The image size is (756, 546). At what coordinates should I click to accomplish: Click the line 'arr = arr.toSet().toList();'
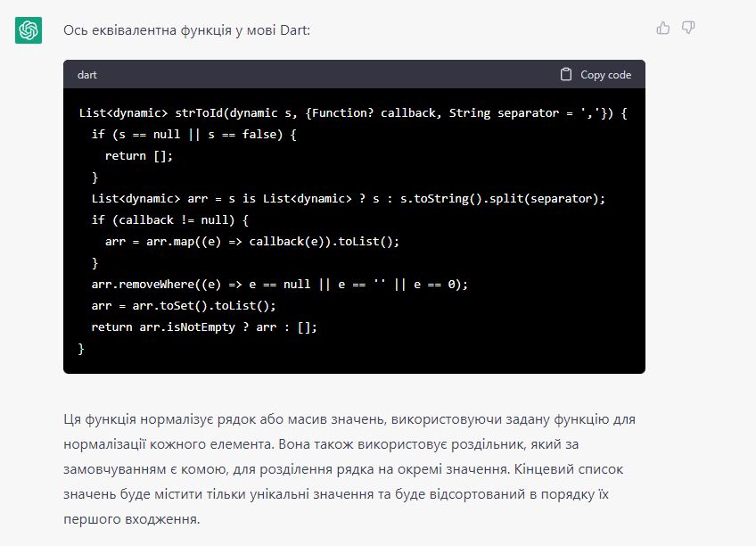click(x=184, y=306)
